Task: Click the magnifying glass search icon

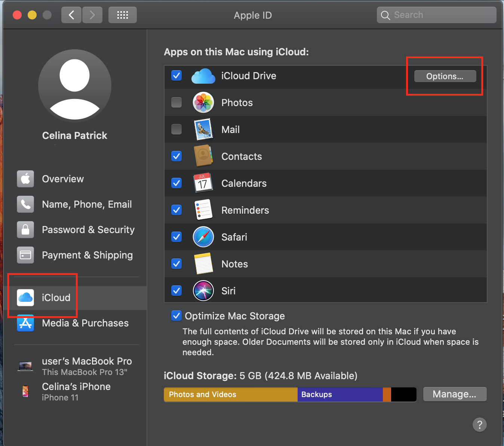Action: pyautogui.click(x=385, y=15)
